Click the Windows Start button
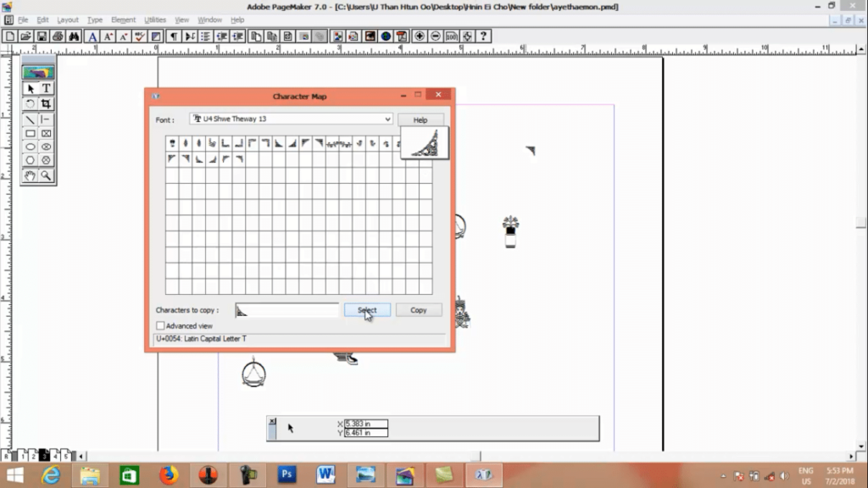This screenshot has height=488, width=868. (15, 474)
